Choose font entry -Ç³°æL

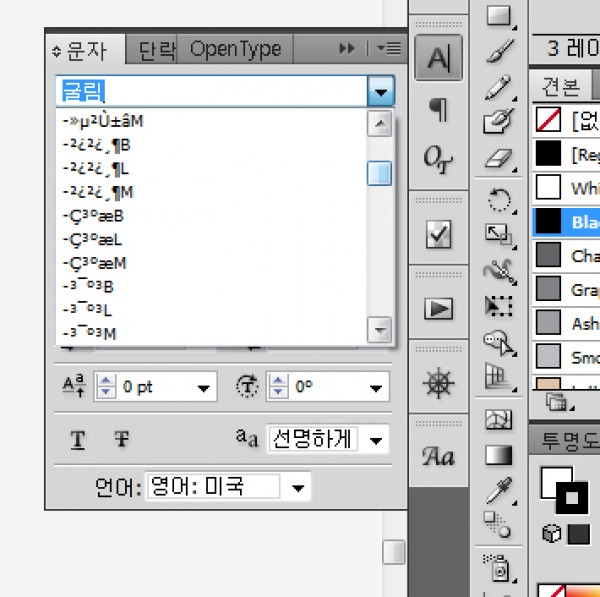click(x=211, y=240)
